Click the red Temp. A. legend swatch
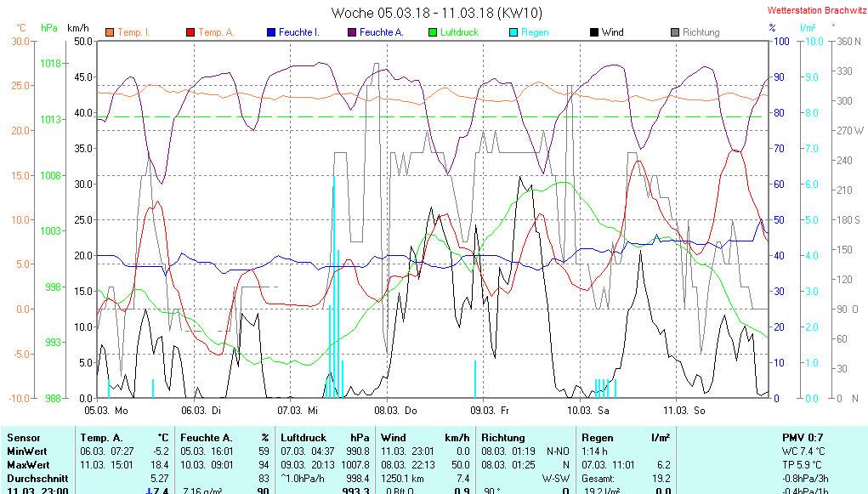Image resolution: width=868 pixels, height=494 pixels. [190, 32]
